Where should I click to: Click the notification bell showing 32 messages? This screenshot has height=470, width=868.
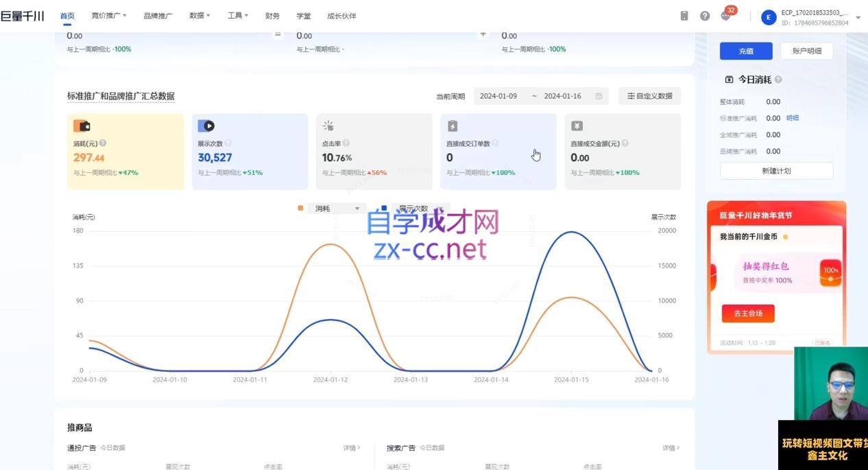[725, 15]
